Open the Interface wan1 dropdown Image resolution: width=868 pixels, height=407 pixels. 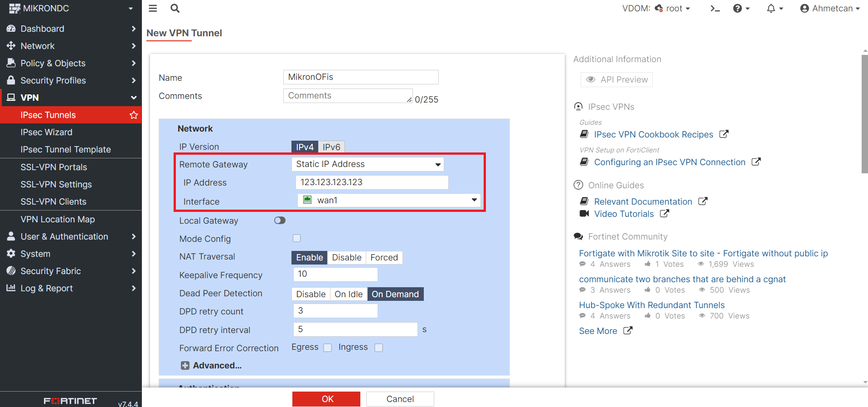(389, 200)
